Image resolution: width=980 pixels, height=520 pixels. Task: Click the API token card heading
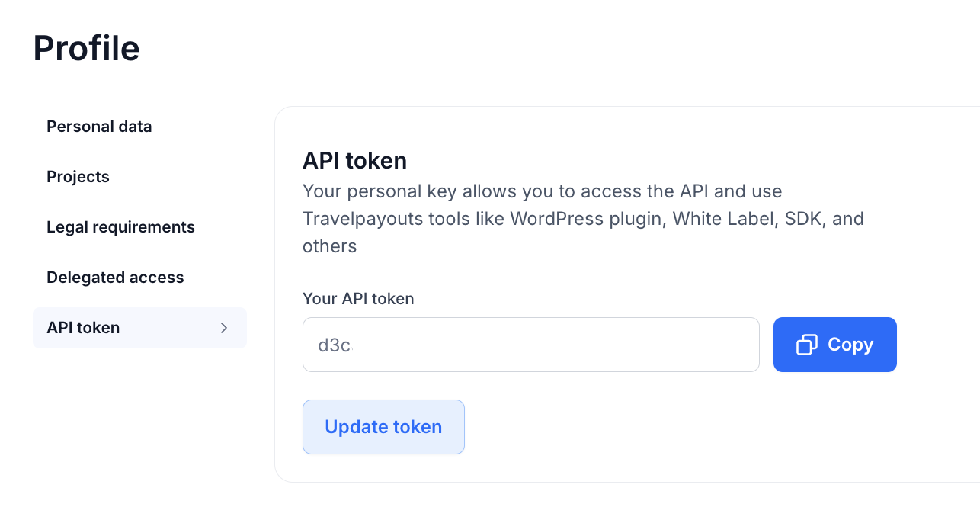(354, 161)
